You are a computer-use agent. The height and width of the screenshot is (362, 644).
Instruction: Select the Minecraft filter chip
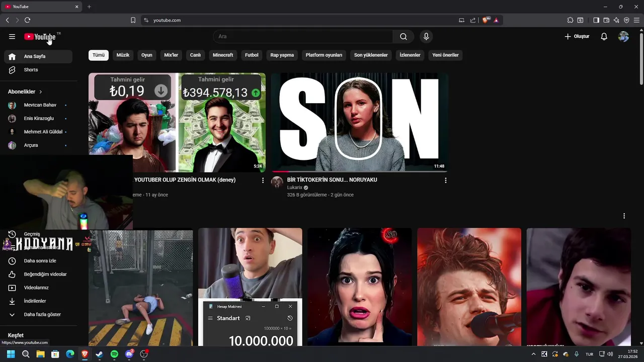pyautogui.click(x=223, y=55)
